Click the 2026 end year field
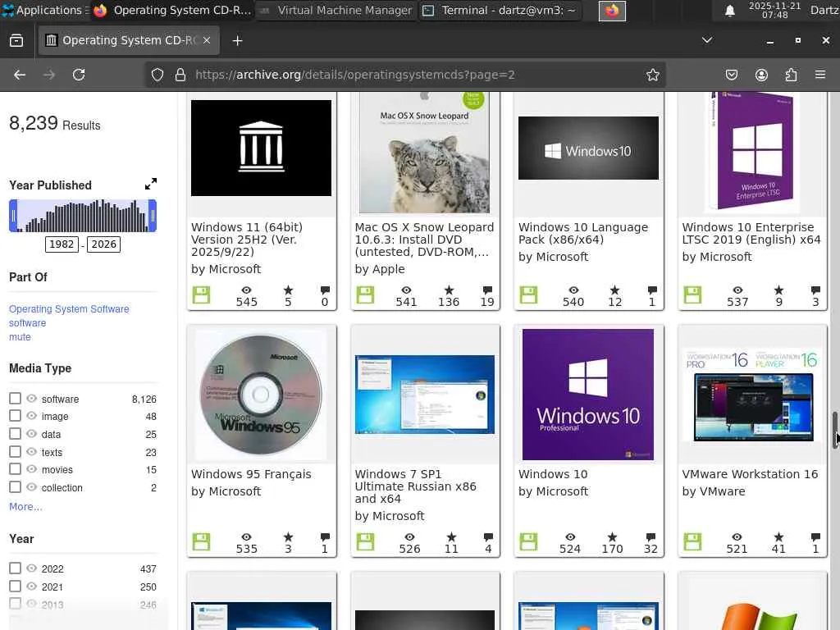 (103, 244)
